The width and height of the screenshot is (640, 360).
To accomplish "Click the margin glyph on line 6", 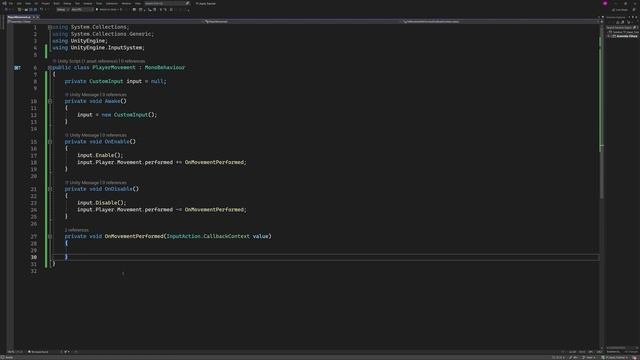I will (17, 68).
